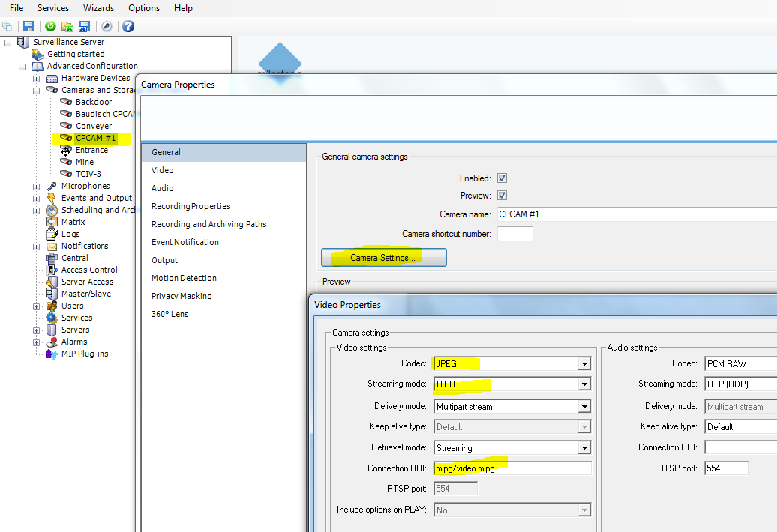Open the video Streaming mode dropdown
777x532 pixels.
pyautogui.click(x=583, y=384)
